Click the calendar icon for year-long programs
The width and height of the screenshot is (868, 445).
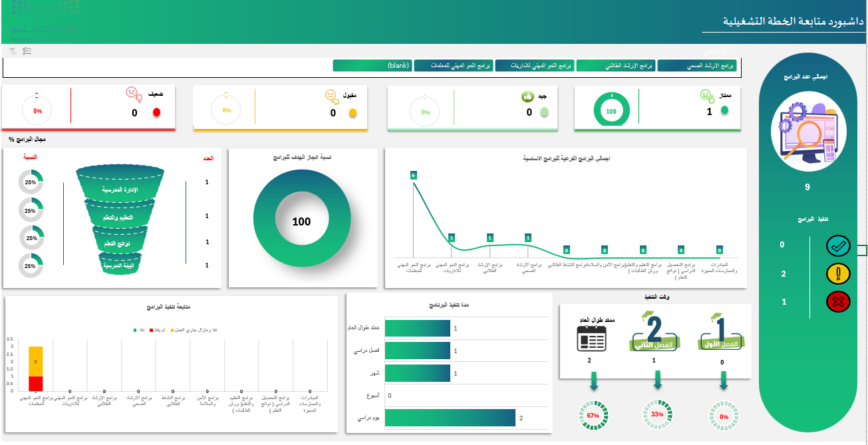tap(591, 339)
